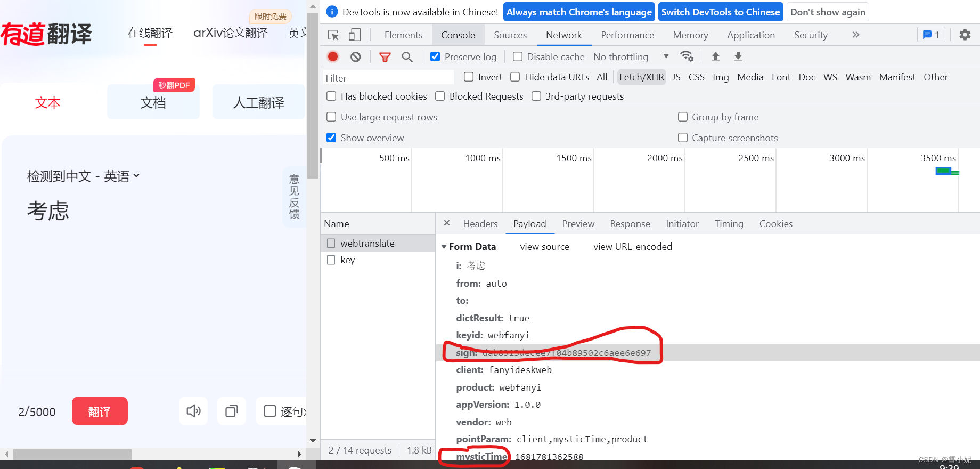
Task: Check Has blocked cookies checkbox
Action: tap(331, 96)
